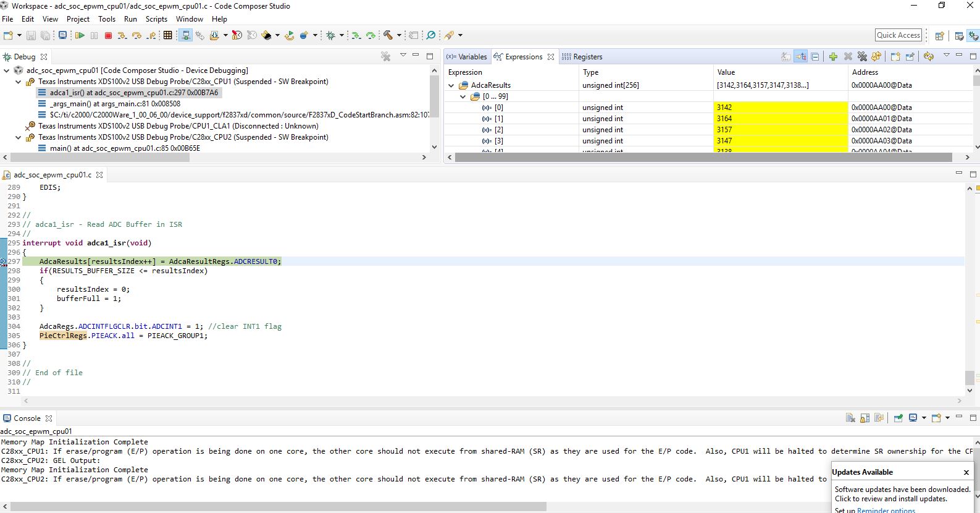Click the Quick Access field
Screen dimensions: 980x513
[898, 35]
